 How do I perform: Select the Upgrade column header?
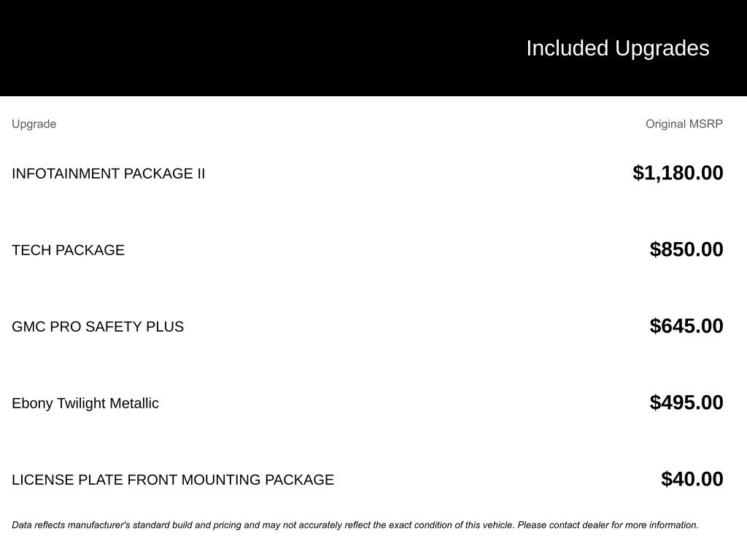click(34, 124)
